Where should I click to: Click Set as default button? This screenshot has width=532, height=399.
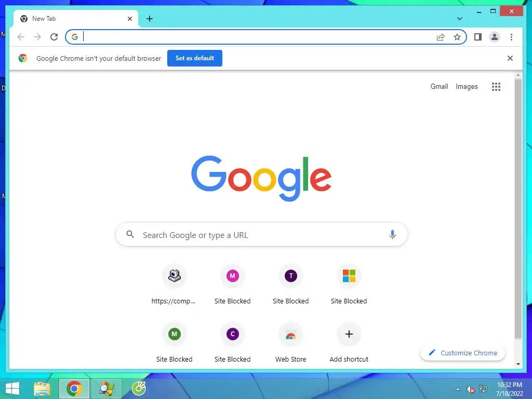195,58
